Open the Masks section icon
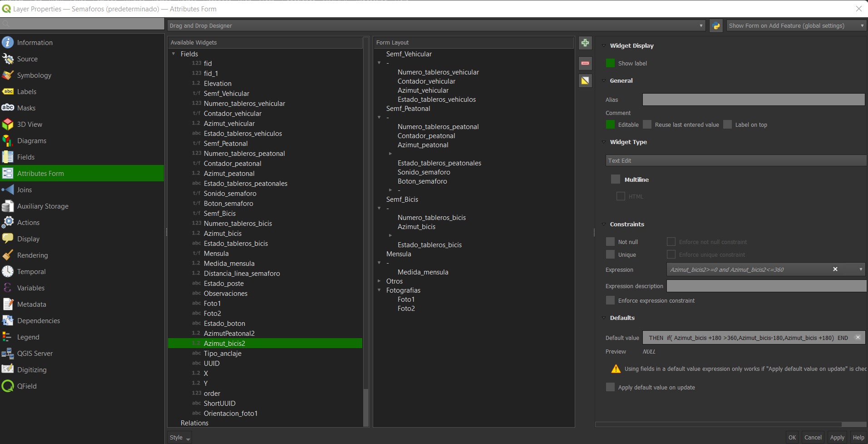This screenshot has height=444, width=868. coord(8,108)
